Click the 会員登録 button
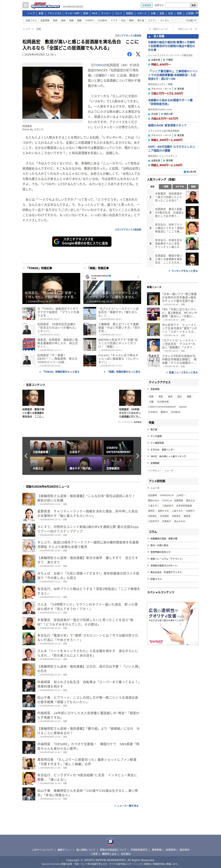Viewport: 221px width, 868px height. pyautogui.click(x=146, y=5)
